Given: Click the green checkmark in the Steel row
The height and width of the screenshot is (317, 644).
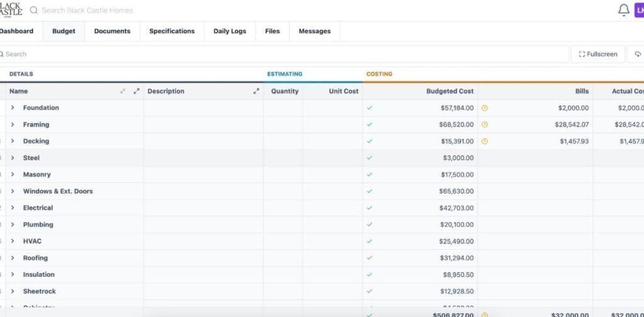Looking at the screenshot, I should click(x=369, y=158).
